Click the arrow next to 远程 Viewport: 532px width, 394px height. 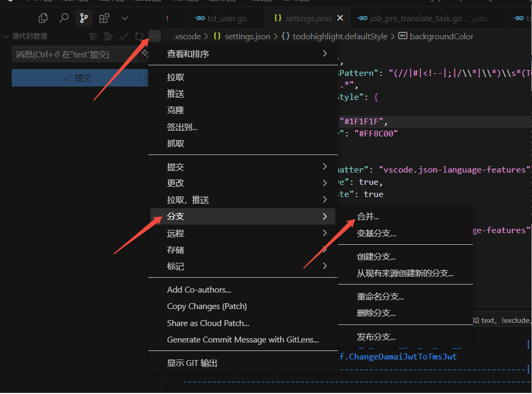pyautogui.click(x=325, y=233)
